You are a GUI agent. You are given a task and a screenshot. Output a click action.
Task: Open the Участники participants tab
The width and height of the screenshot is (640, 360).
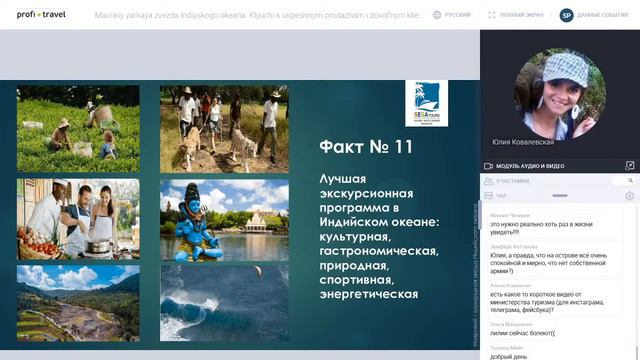pyautogui.click(x=513, y=181)
